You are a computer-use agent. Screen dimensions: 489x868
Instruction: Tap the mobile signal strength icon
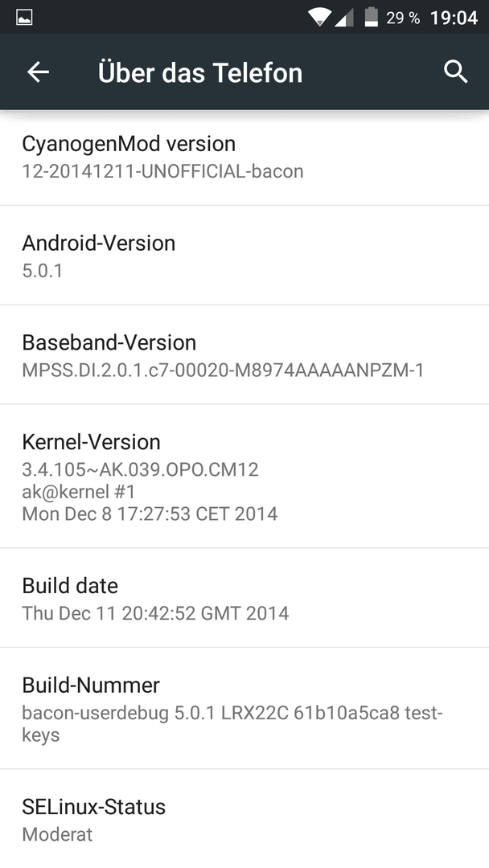(344, 18)
